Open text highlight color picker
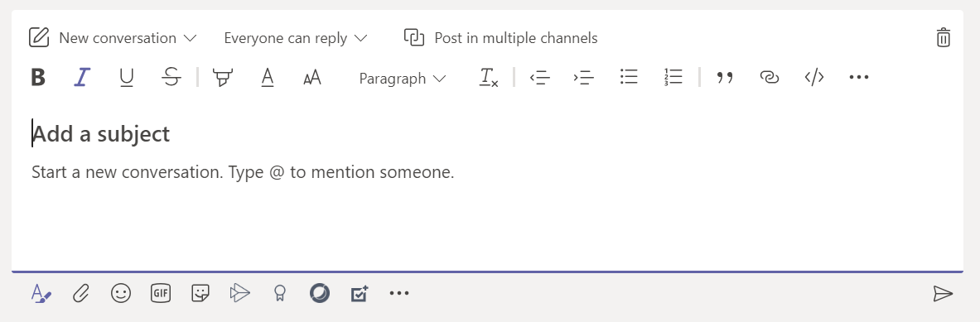 click(x=220, y=77)
